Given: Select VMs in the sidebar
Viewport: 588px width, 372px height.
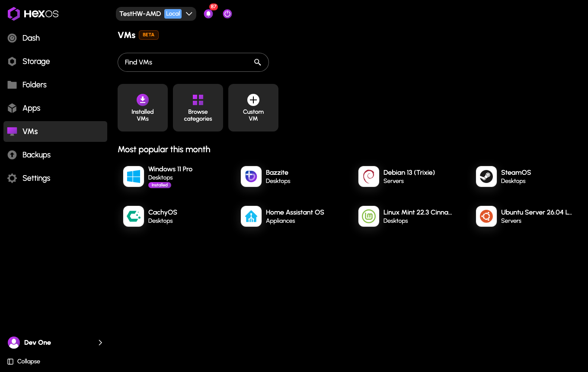Looking at the screenshot, I should click(55, 131).
